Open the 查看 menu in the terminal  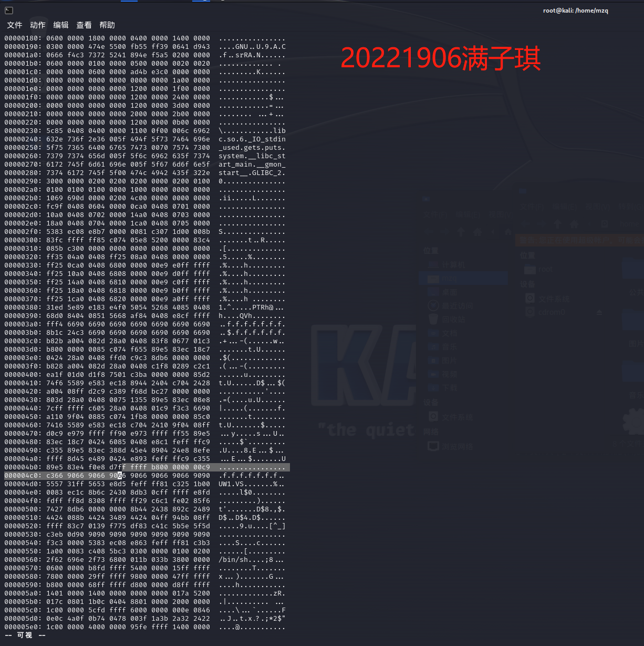[x=84, y=25]
